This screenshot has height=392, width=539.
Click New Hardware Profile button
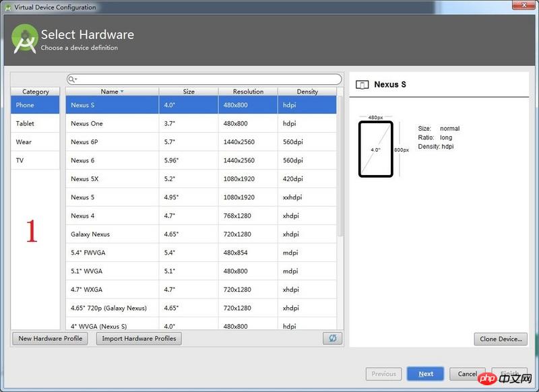coord(50,338)
